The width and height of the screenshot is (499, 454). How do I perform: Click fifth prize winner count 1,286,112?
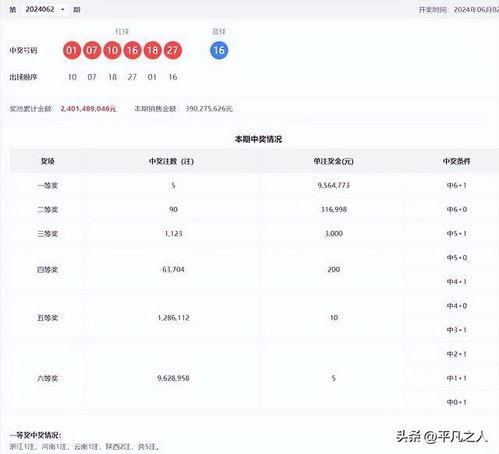(x=173, y=318)
